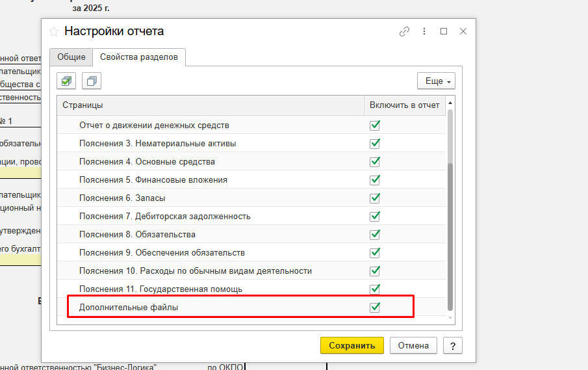
Task: Maximize the Настройки отчета dialog
Action: [444, 31]
